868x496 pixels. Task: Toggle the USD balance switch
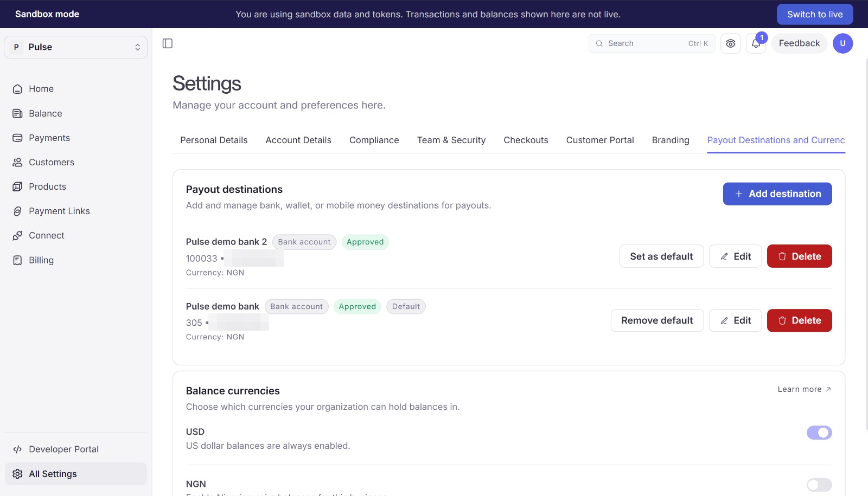coord(819,433)
